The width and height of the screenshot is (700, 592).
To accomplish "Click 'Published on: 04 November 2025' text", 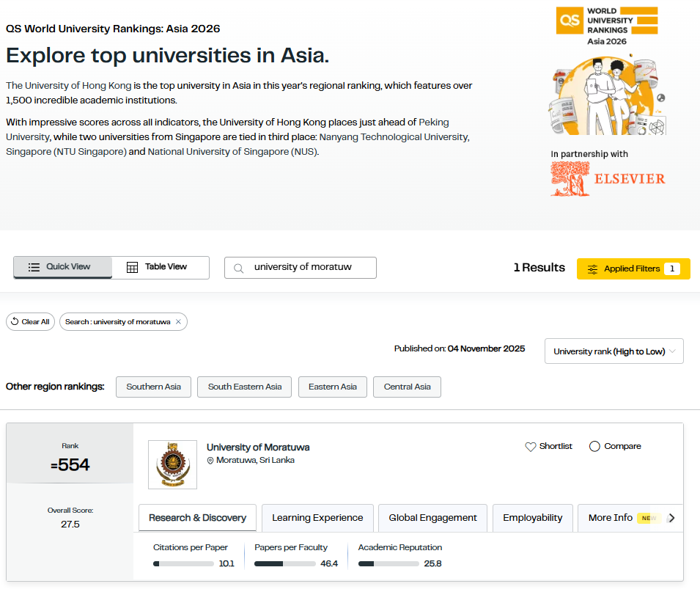I will (460, 349).
